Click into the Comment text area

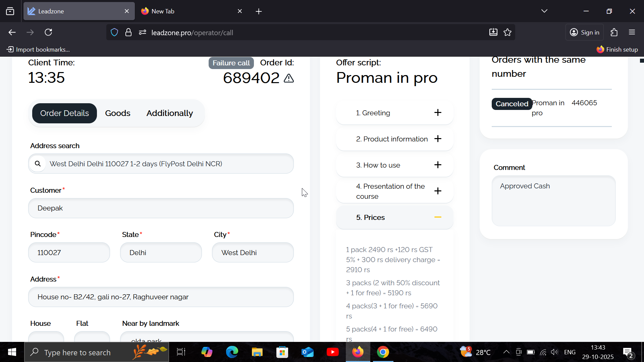point(553,201)
